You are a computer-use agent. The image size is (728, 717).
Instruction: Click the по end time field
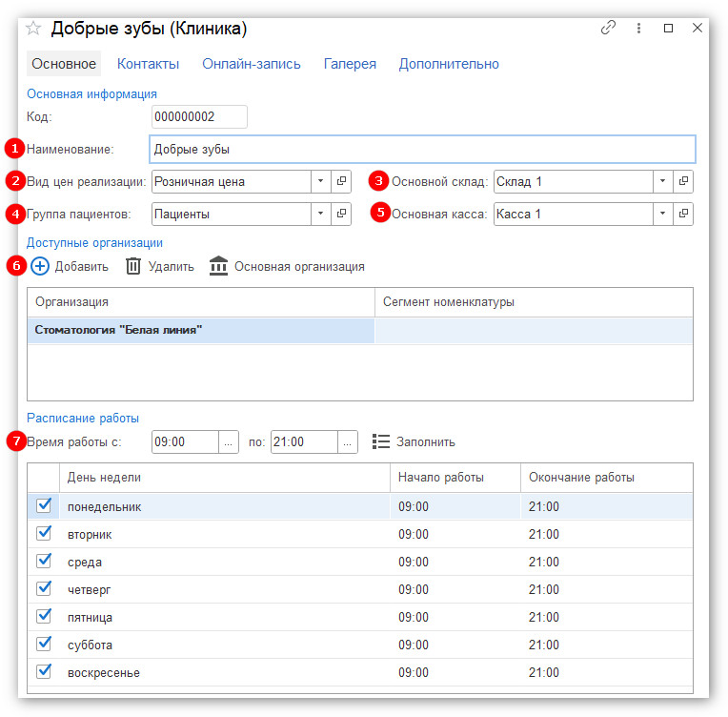pyautogui.click(x=304, y=441)
